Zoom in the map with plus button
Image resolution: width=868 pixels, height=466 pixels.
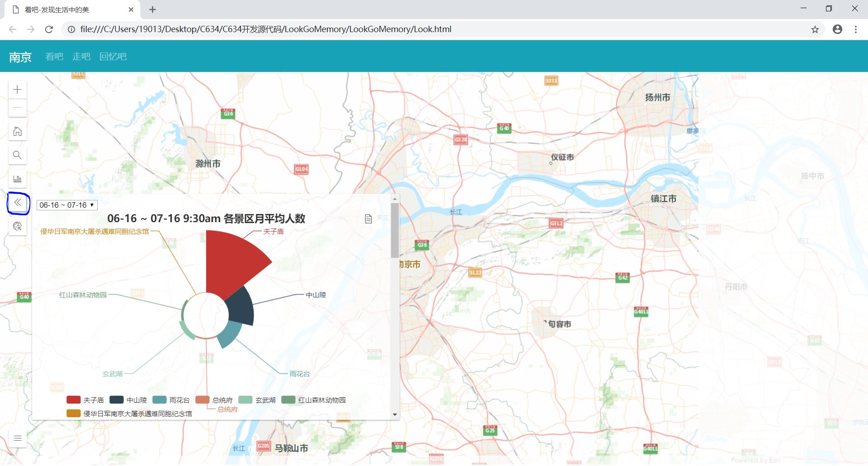18,90
